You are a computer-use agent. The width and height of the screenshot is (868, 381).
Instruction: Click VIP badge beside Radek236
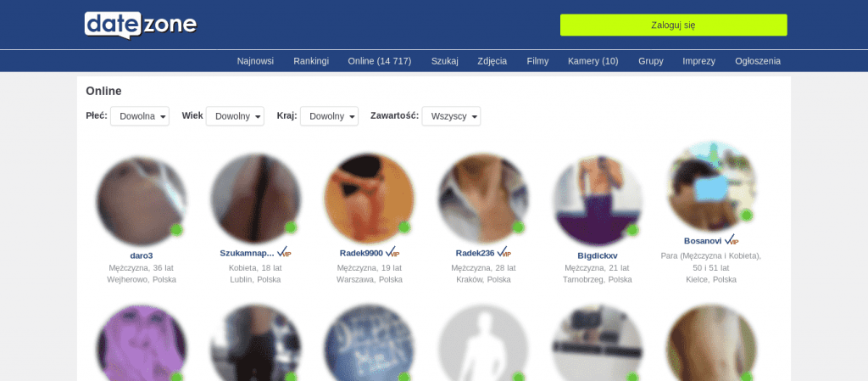click(504, 253)
